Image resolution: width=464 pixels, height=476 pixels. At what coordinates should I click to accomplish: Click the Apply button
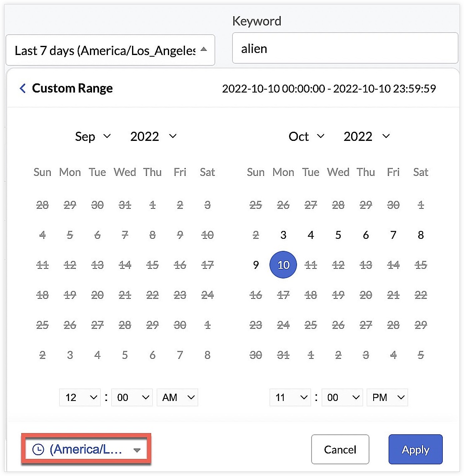pos(415,449)
